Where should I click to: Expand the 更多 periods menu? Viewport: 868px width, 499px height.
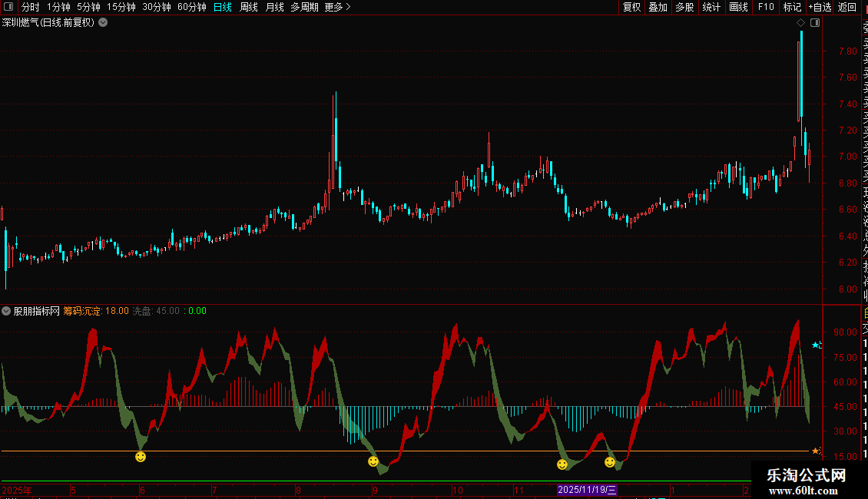[x=337, y=7]
